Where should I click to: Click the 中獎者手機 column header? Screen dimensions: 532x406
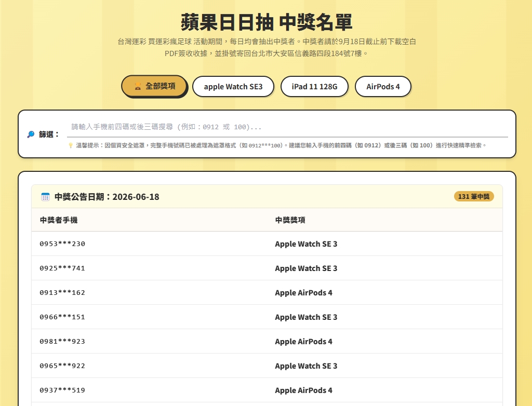tap(59, 220)
